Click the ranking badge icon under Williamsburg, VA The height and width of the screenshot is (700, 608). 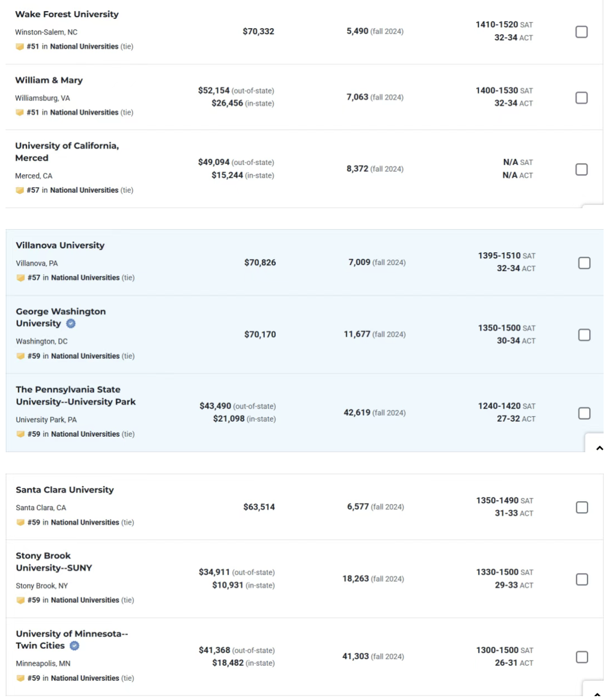[x=20, y=113]
